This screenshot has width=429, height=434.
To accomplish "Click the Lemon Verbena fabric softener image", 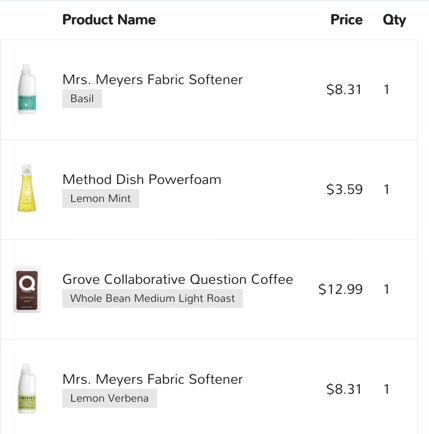I will click(x=27, y=389).
